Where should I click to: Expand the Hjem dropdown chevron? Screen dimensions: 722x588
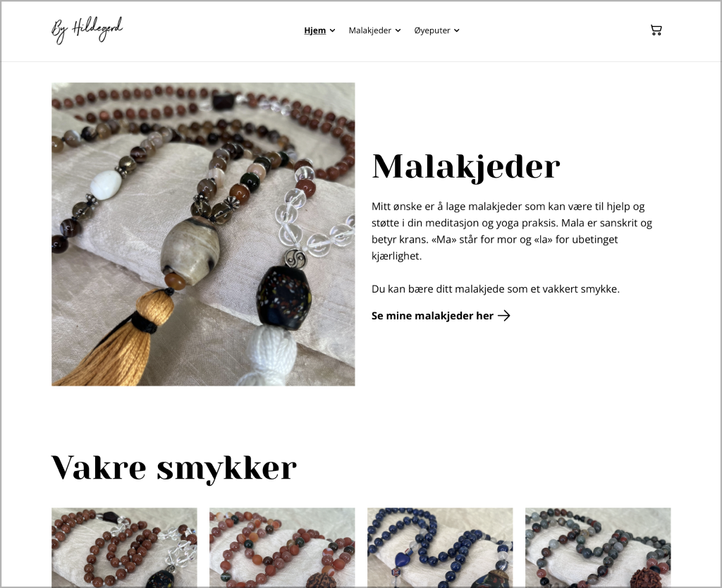(x=333, y=31)
